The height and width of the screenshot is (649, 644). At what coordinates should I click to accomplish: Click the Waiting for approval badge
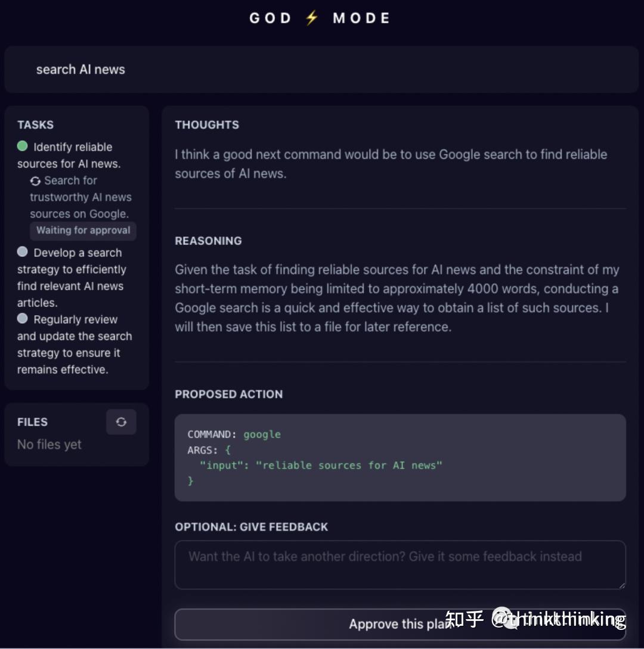tap(83, 231)
